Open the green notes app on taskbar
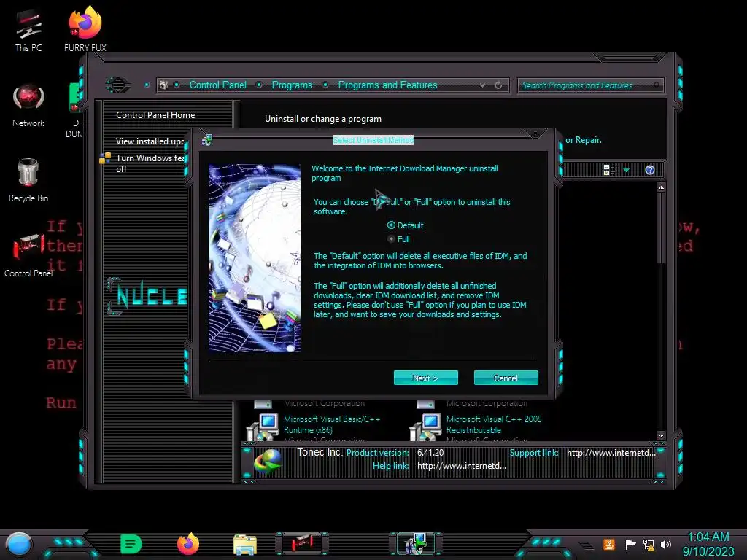This screenshot has height=560, width=747. click(131, 544)
